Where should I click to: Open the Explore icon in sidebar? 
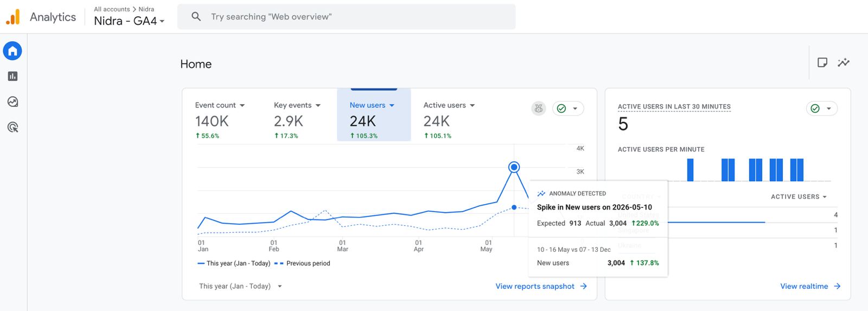coord(12,102)
